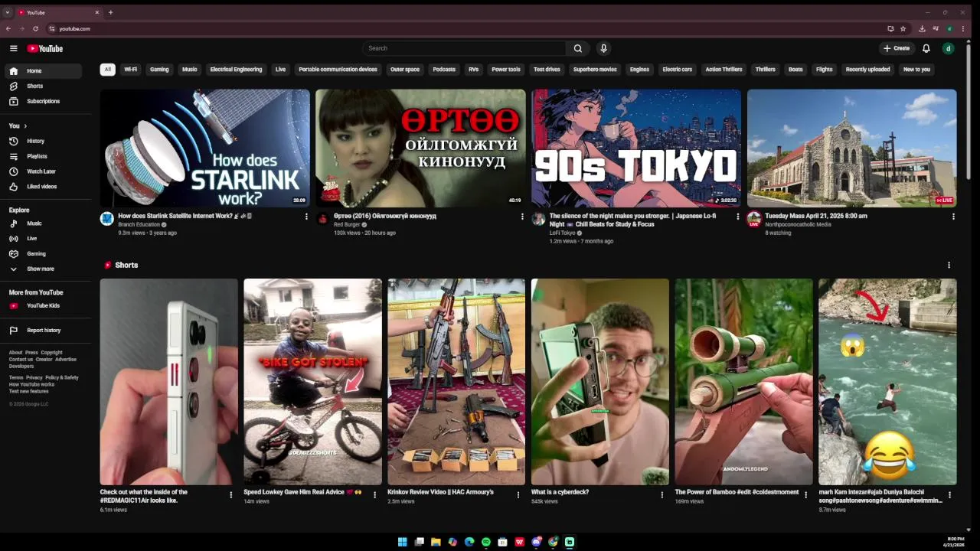Screen dimensions: 980x551
Task: Click the search magnifier button
Action: coord(578,48)
